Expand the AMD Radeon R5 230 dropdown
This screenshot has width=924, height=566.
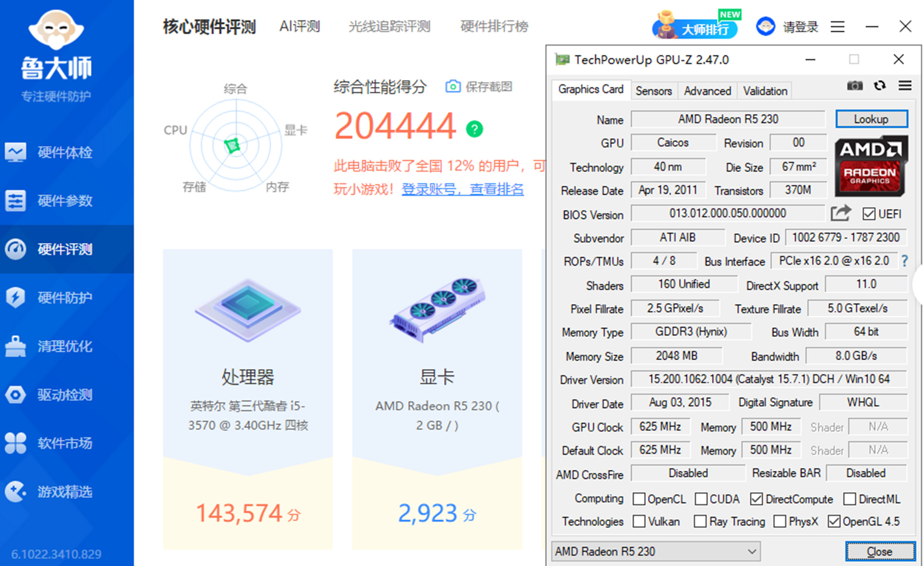752,552
